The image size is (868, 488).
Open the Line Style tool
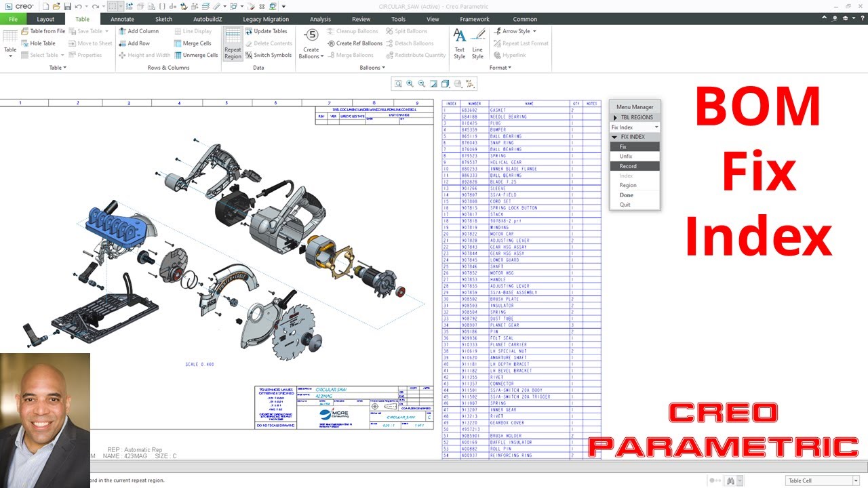pos(477,44)
